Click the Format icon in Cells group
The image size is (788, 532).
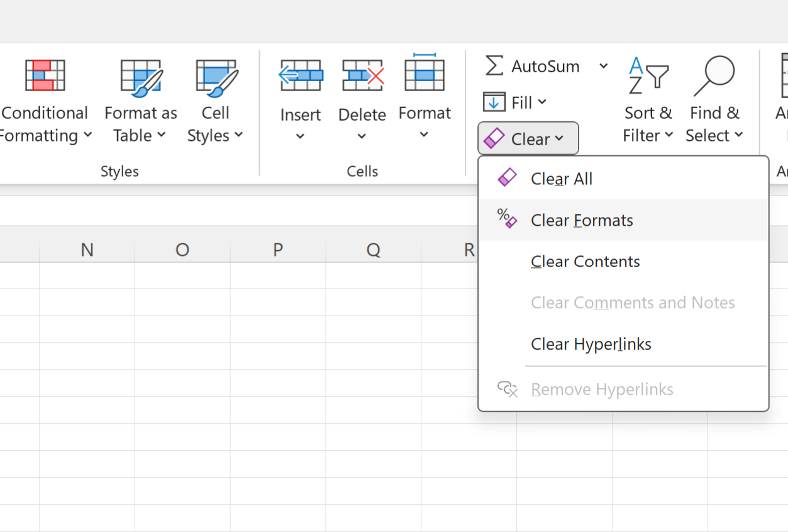coord(425,74)
